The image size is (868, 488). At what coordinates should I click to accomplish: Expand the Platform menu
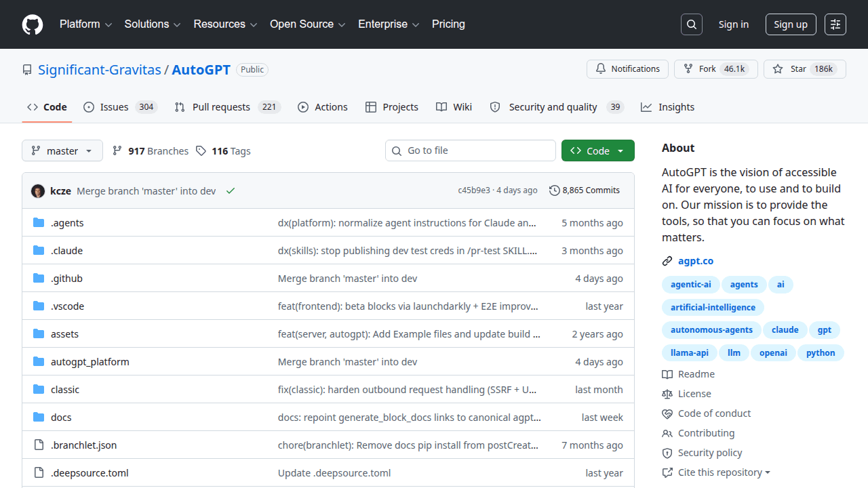[85, 24]
